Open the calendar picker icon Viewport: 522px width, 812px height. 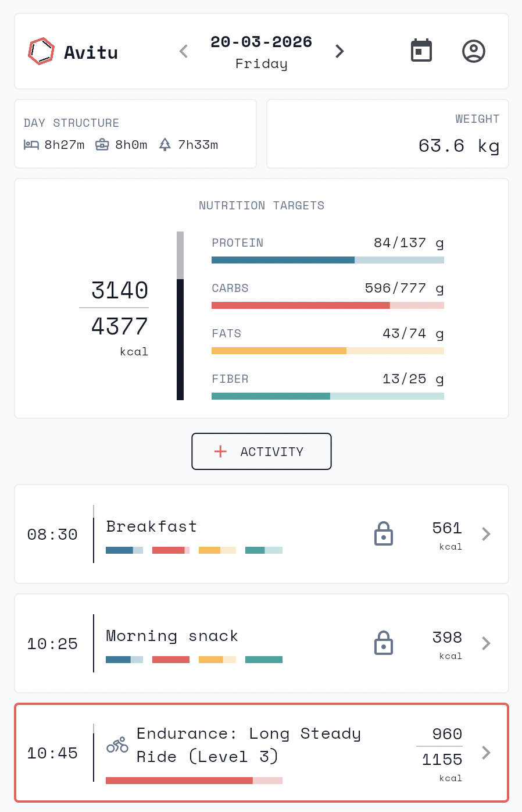pyautogui.click(x=421, y=51)
